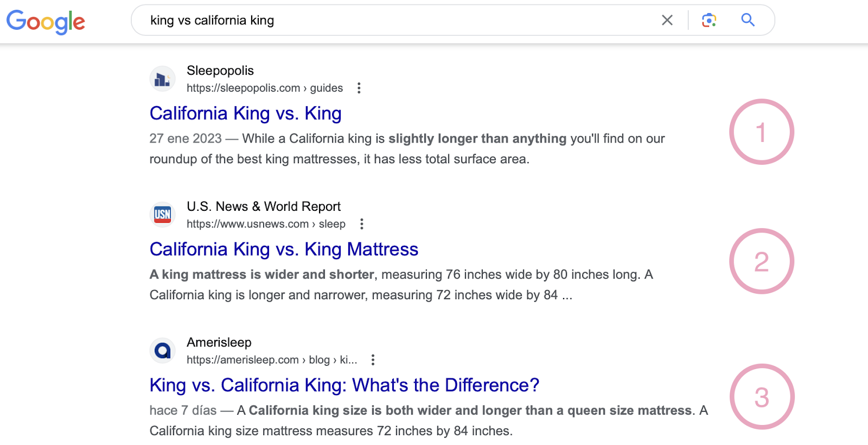This screenshot has width=868, height=445.
Task: Click the usnews.com sleep URL
Action: pyautogui.click(x=266, y=224)
